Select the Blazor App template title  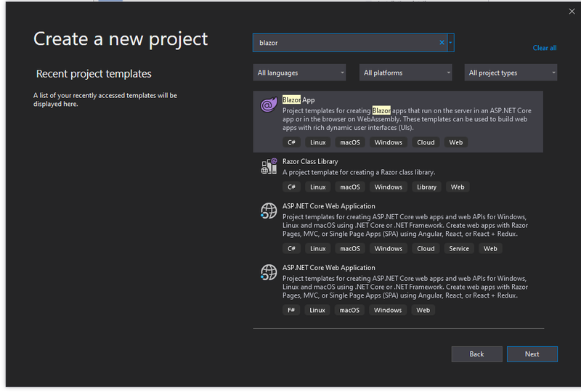coord(298,99)
